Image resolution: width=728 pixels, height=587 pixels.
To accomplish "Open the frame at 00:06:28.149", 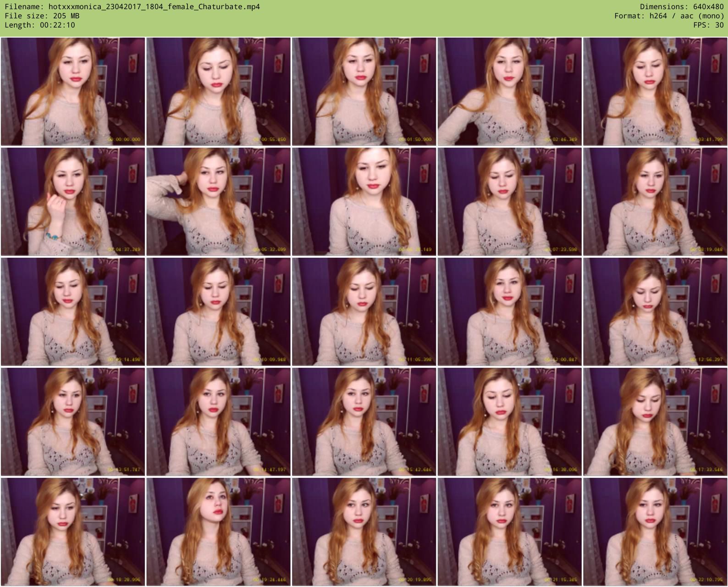I will pyautogui.click(x=364, y=201).
